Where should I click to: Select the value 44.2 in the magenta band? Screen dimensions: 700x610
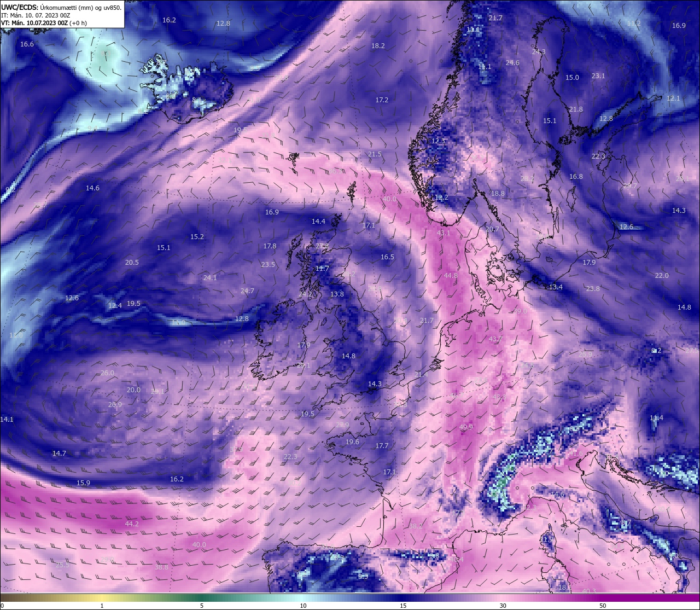tap(132, 524)
